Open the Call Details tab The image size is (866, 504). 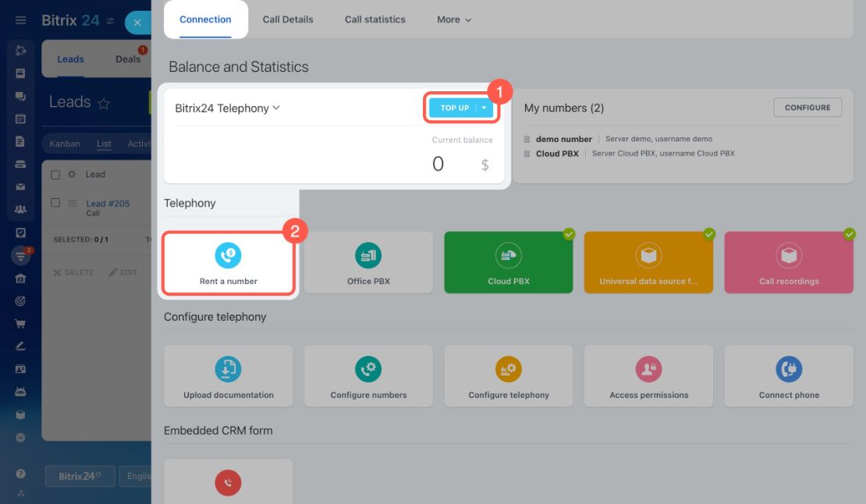[x=288, y=20]
